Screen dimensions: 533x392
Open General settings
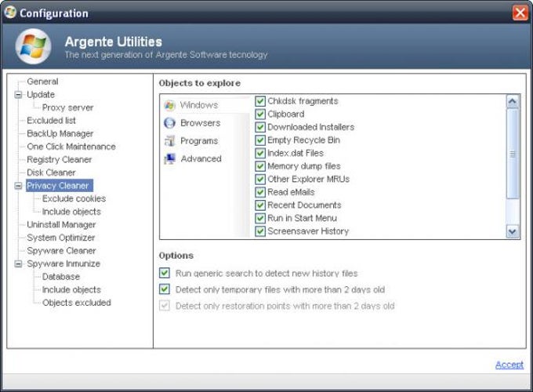pos(42,82)
